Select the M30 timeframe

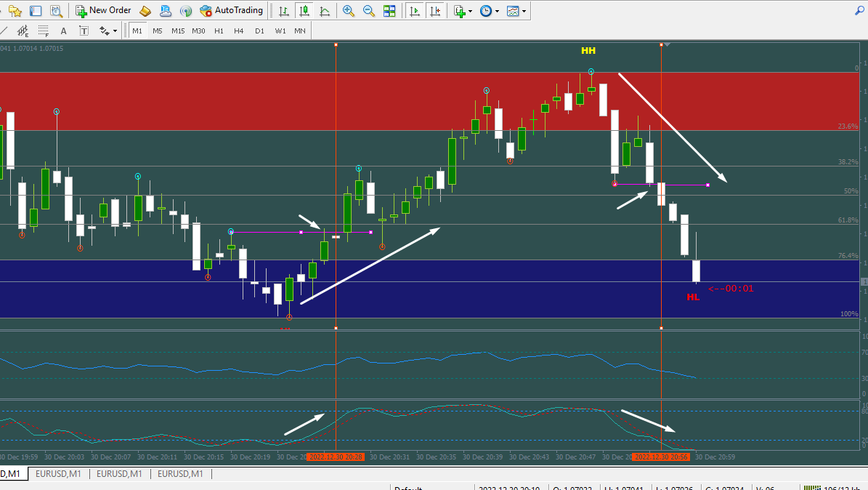[x=199, y=31]
